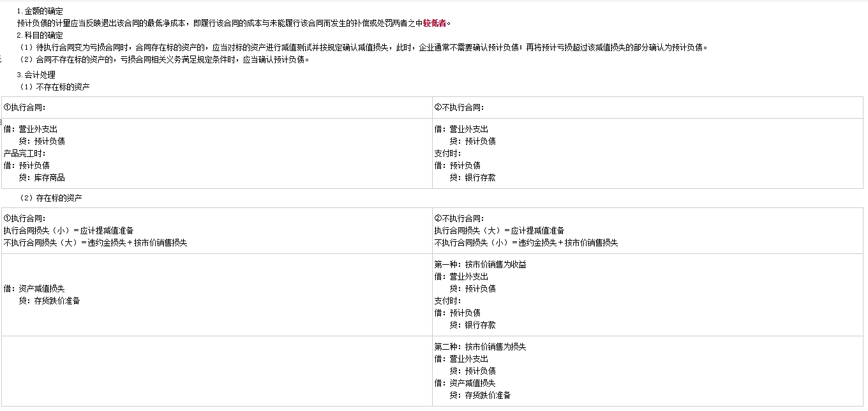
Task: Click the heading "1.金额的确定"
Action: 40,11
